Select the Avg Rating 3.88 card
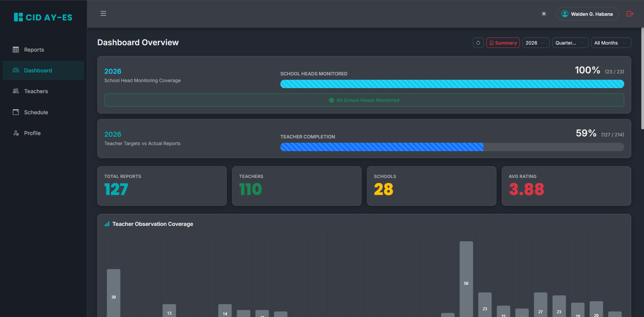The image size is (644, 317). coord(567,186)
